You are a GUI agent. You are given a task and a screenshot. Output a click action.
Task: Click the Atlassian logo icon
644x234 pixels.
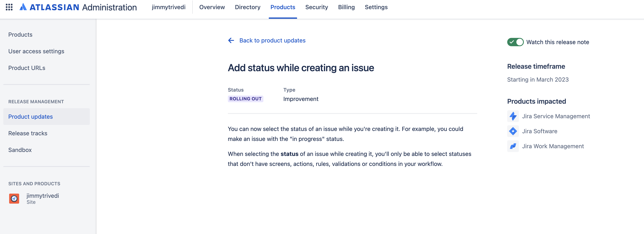23,7
